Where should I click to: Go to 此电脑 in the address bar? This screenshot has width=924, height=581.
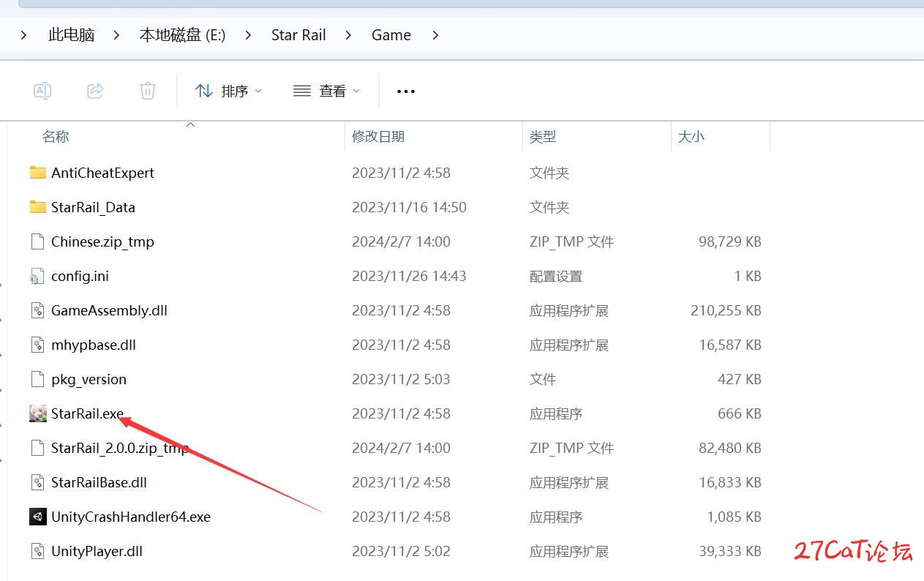click(x=71, y=35)
